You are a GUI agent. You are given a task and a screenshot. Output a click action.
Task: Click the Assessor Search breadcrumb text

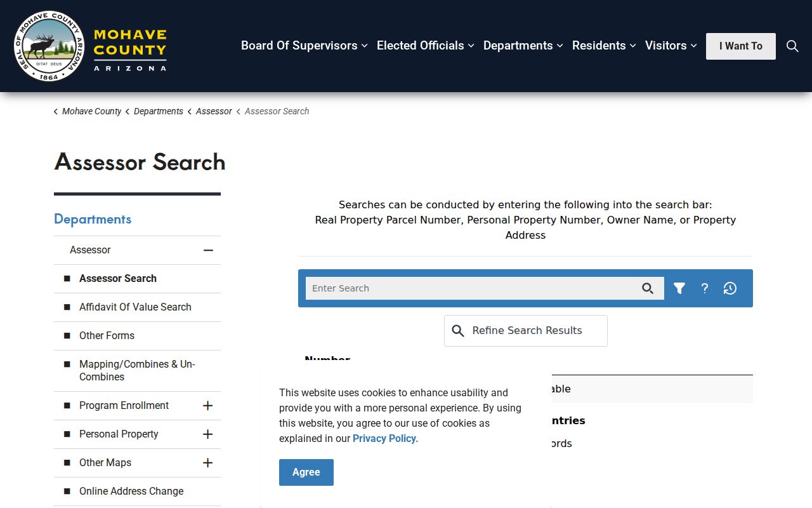pos(277,111)
